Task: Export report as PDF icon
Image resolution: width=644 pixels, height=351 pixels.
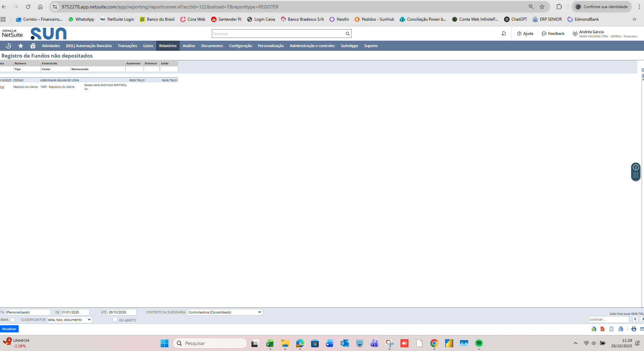Action: click(603, 329)
